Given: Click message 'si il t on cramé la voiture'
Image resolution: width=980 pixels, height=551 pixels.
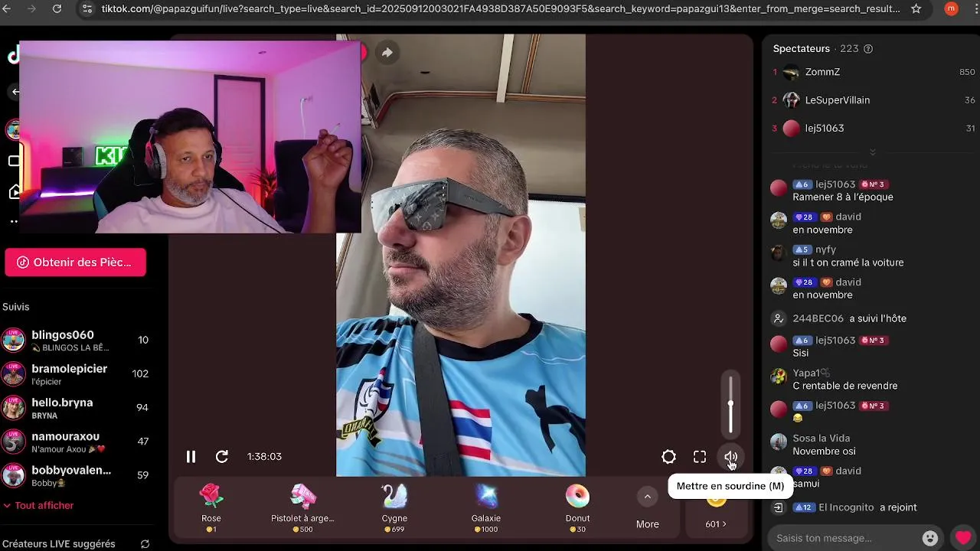Looking at the screenshot, I should tap(848, 262).
